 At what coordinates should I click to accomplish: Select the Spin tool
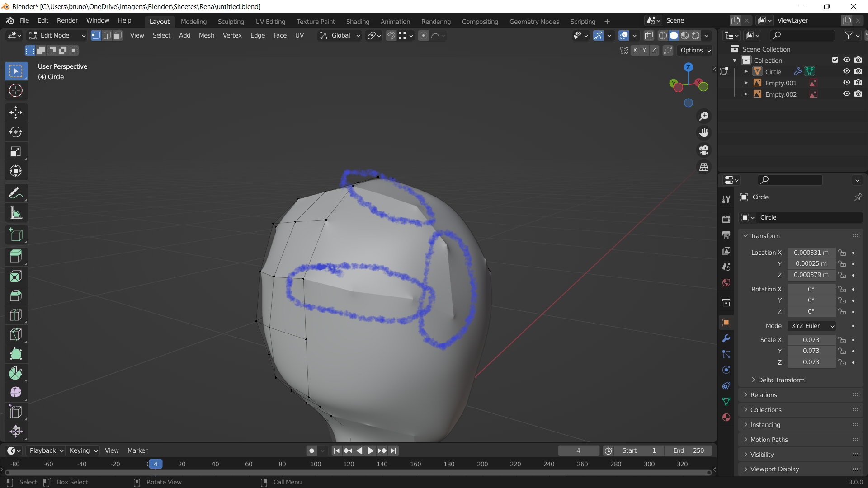pyautogui.click(x=16, y=373)
